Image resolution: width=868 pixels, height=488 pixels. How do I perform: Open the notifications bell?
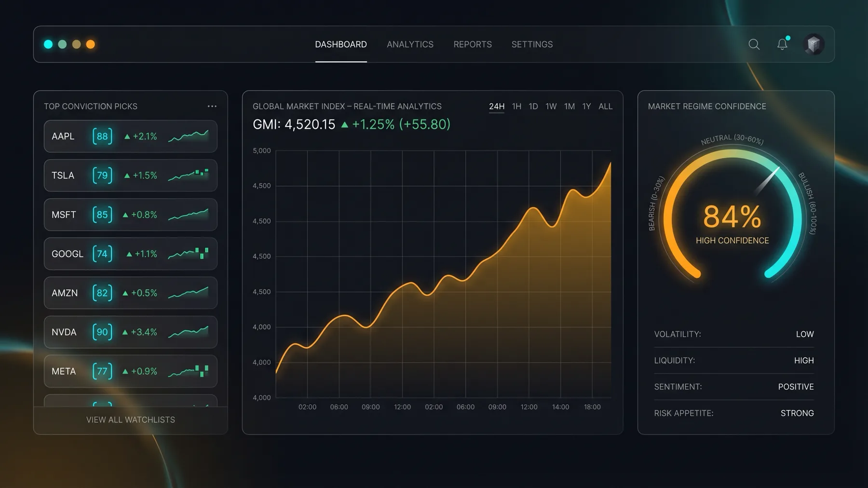coord(783,44)
